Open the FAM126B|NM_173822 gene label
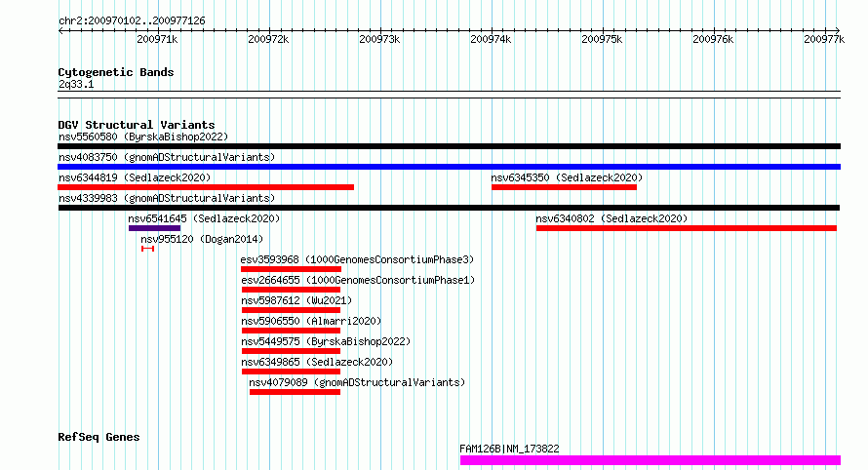This screenshot has width=868, height=470. tap(509, 449)
